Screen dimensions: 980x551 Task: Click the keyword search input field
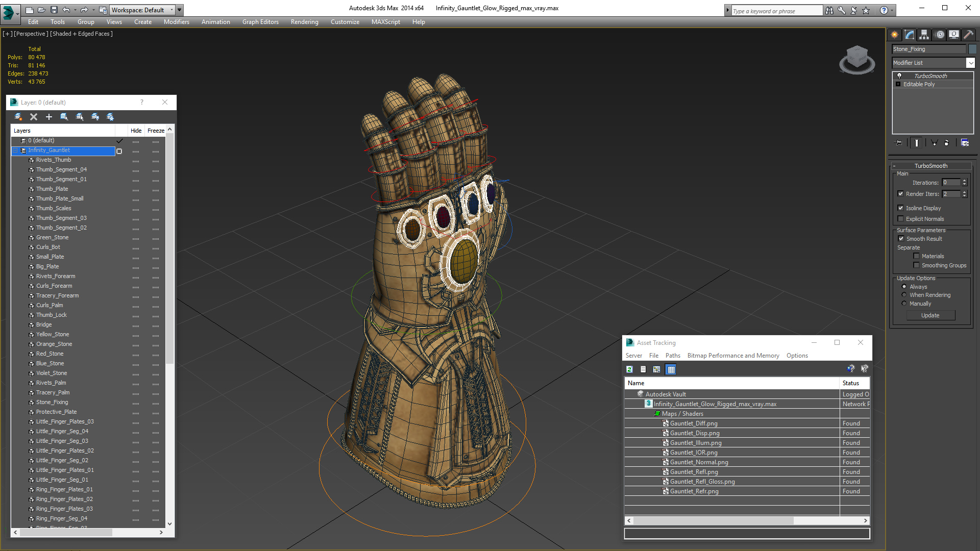(776, 11)
